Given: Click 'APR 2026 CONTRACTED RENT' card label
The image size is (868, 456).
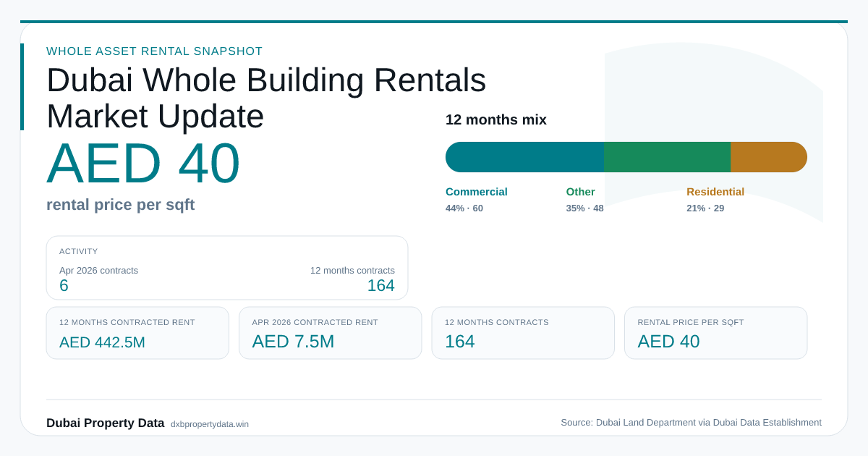Looking at the screenshot, I should coord(315,322).
